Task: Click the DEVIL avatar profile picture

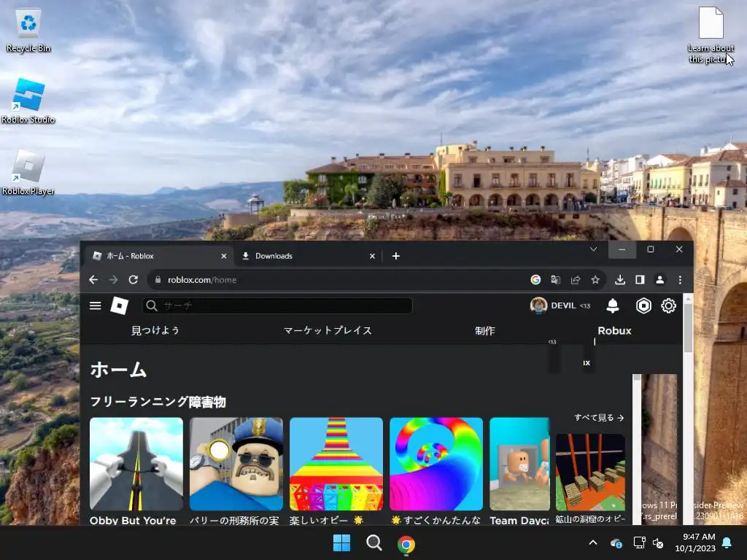Action: point(539,306)
